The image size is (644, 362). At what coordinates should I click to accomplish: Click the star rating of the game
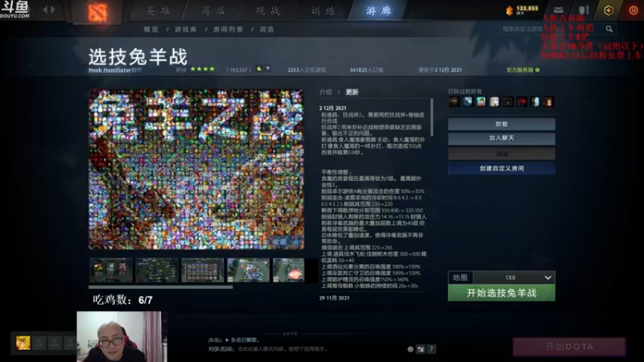[x=203, y=69]
